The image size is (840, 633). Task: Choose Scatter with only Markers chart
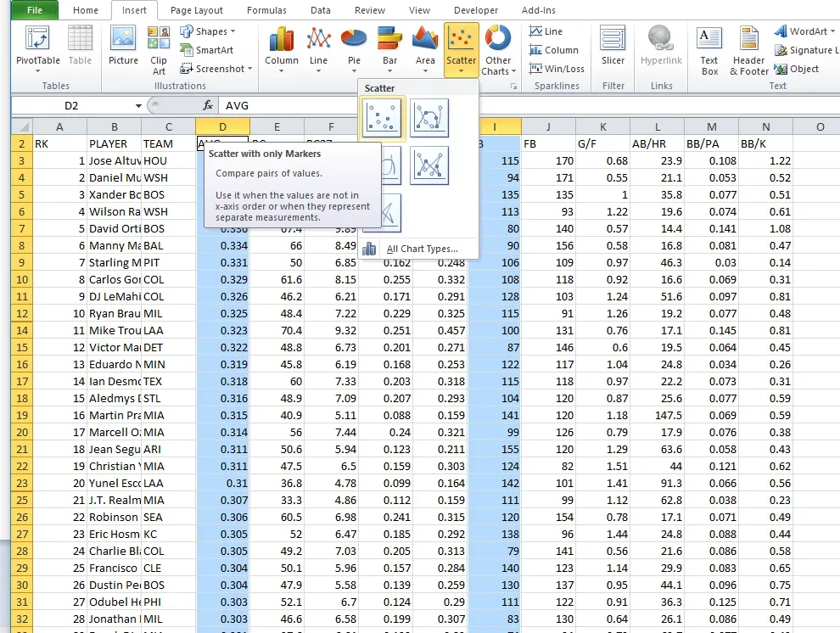[383, 118]
